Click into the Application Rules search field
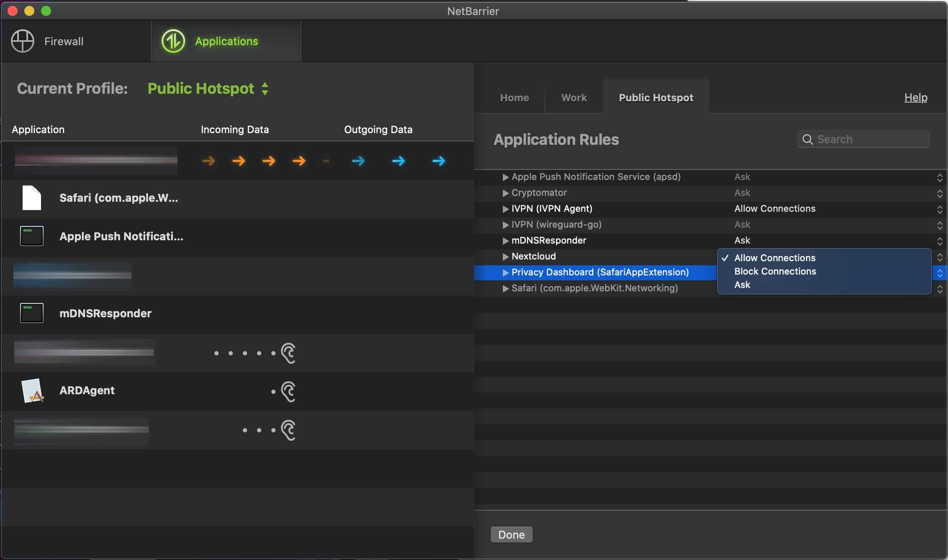This screenshot has height=560, width=948. tap(863, 139)
